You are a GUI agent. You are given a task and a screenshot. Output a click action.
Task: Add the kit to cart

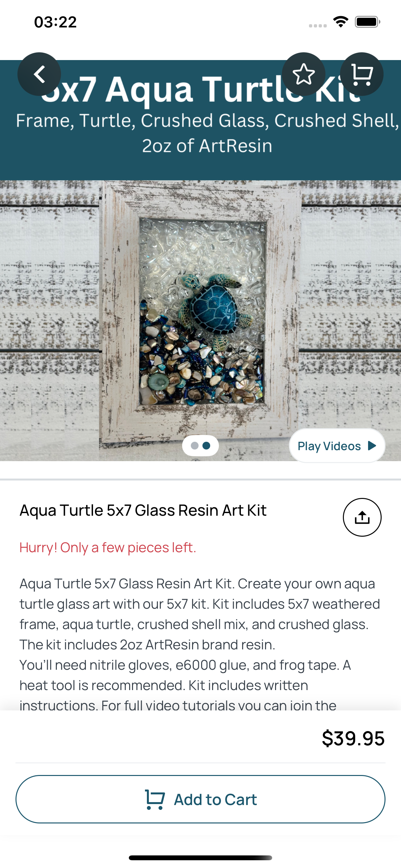[200, 799]
